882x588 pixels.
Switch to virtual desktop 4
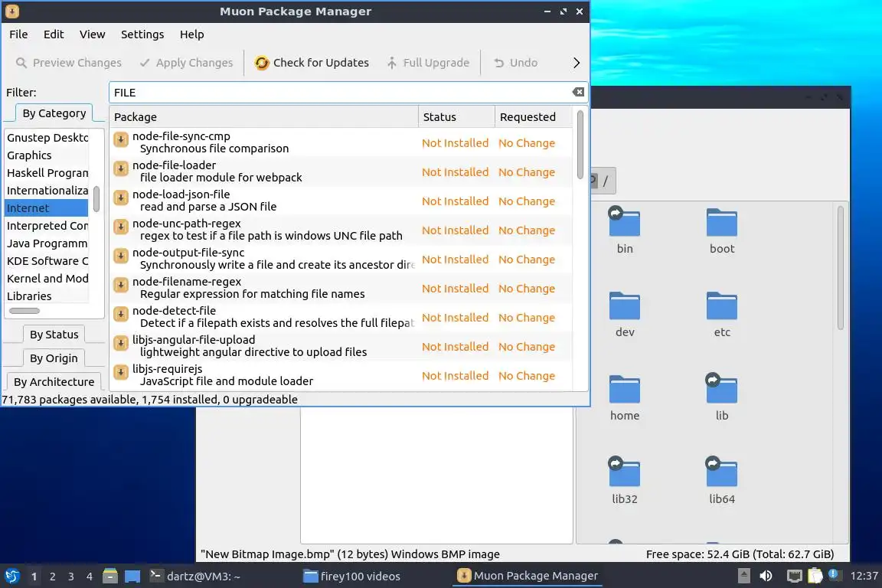[89, 577]
